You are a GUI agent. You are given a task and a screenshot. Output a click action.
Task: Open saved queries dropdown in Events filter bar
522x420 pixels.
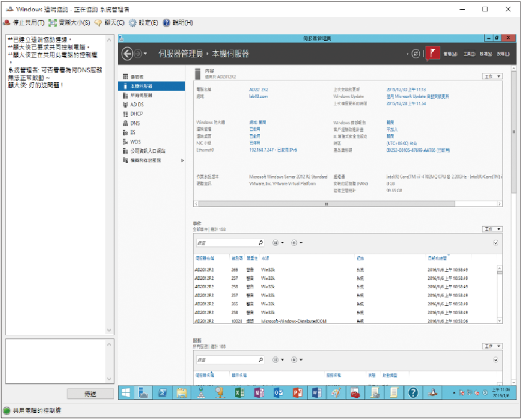click(296, 243)
